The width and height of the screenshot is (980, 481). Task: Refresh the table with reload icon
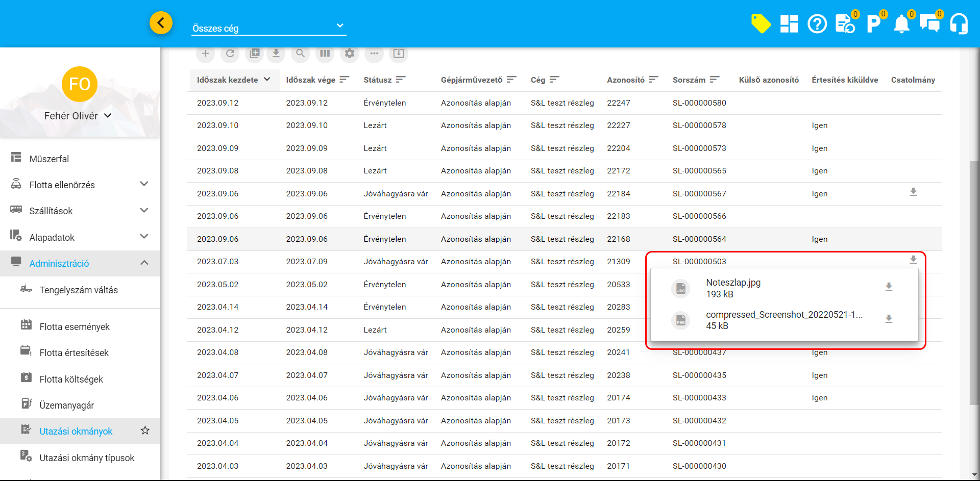230,54
